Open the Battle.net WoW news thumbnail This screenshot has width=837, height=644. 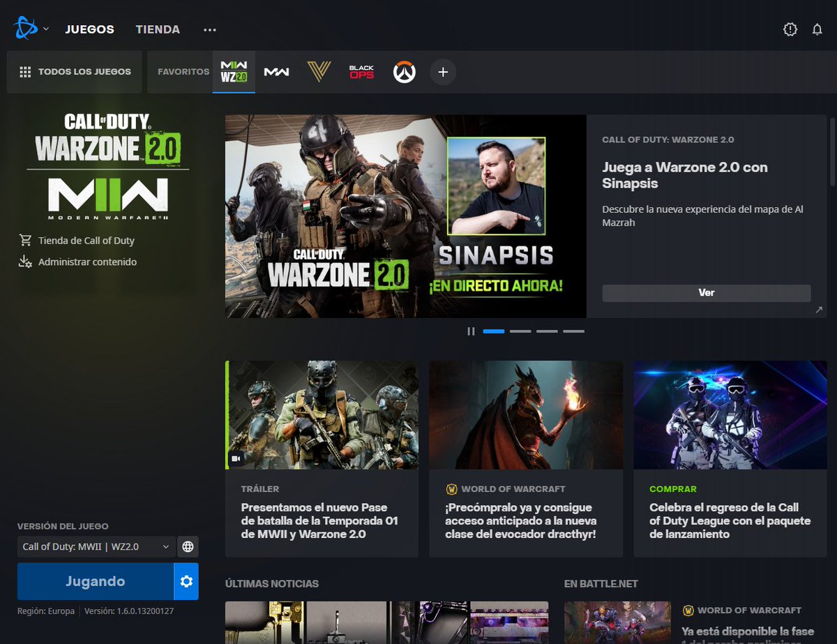(617, 622)
